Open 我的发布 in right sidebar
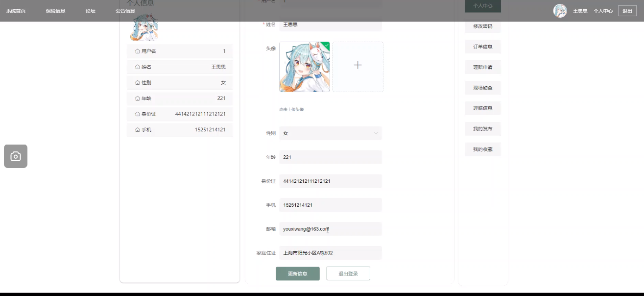Image resolution: width=644 pixels, height=296 pixels. (x=483, y=129)
